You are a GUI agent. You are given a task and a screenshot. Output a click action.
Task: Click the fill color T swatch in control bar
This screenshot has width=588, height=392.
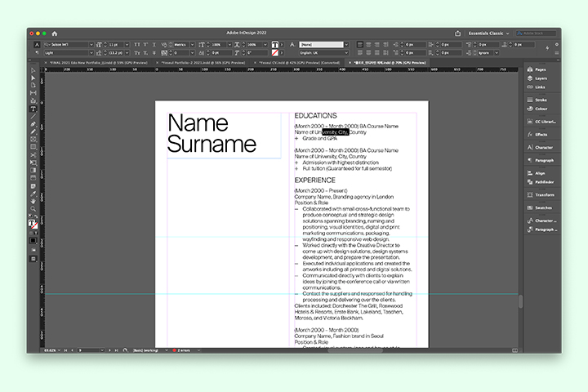275,45
